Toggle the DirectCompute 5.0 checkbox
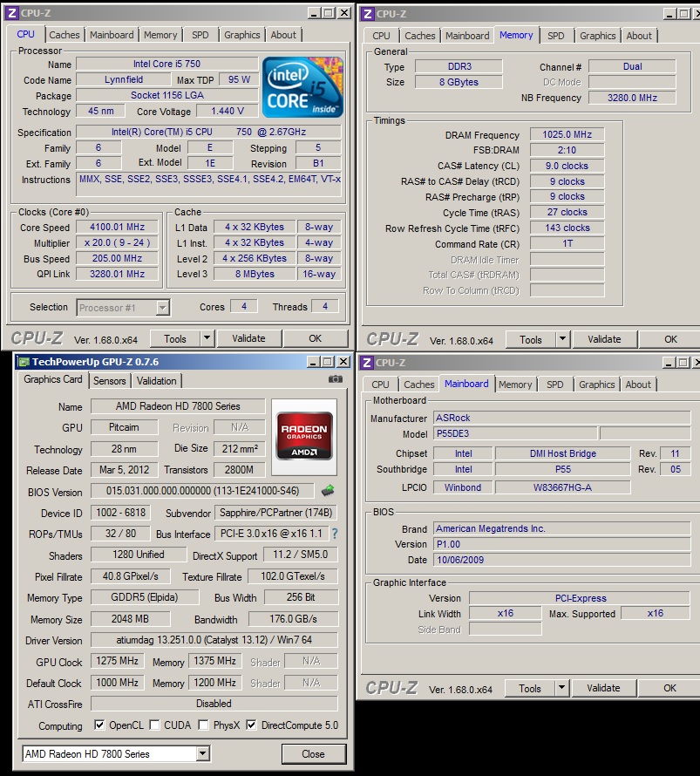700x776 pixels. point(251,725)
